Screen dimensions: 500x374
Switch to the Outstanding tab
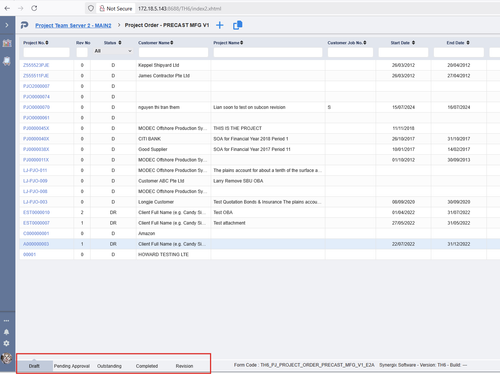click(x=109, y=366)
